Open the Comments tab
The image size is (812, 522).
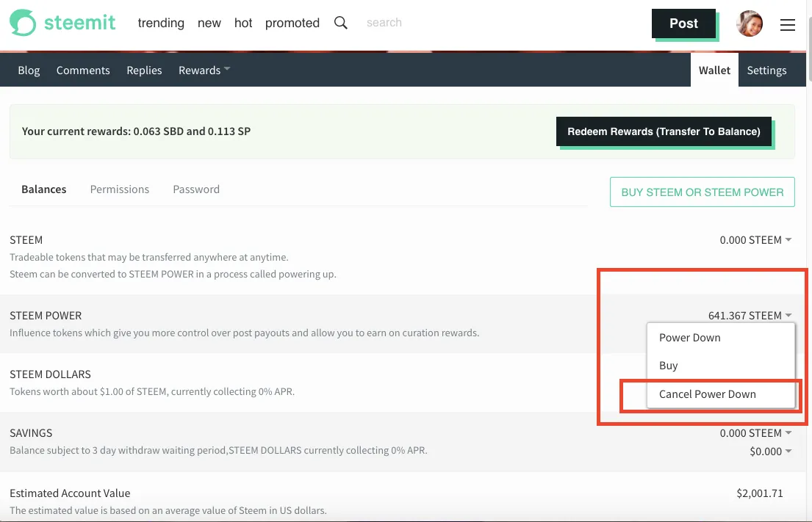pos(83,70)
